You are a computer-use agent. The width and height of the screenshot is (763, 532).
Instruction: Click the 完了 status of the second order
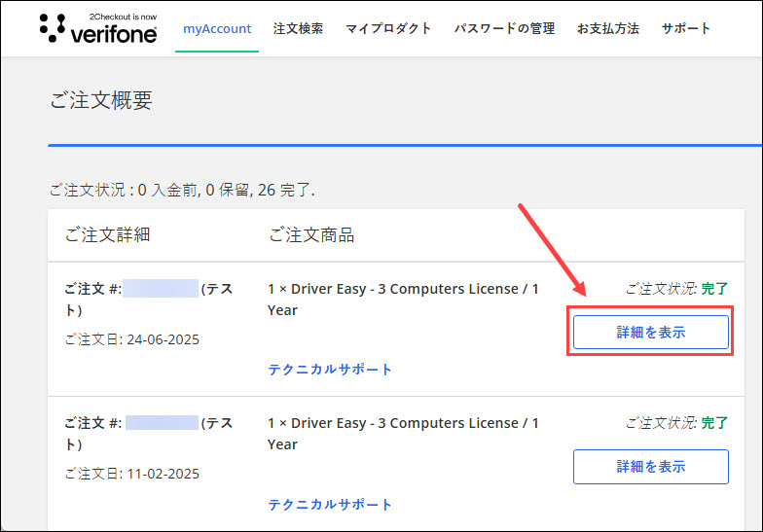714,423
